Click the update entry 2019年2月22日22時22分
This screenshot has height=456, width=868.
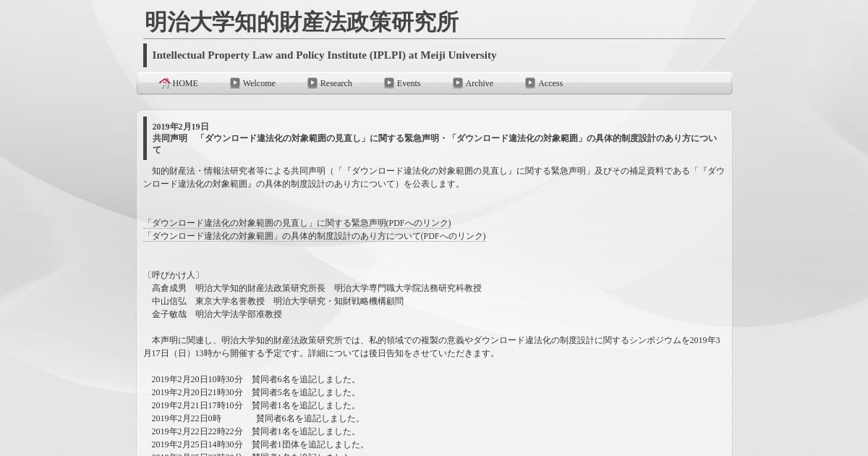pos(255,431)
